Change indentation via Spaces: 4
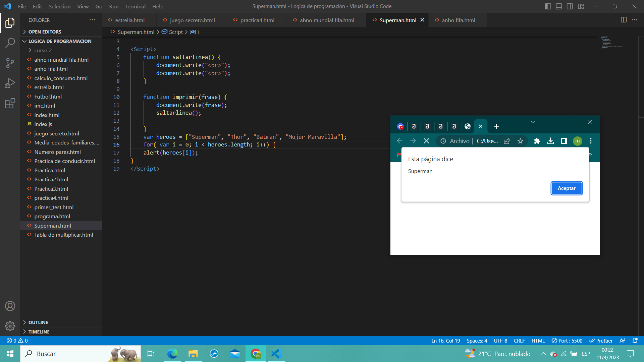The height and width of the screenshot is (362, 644). 477,341
